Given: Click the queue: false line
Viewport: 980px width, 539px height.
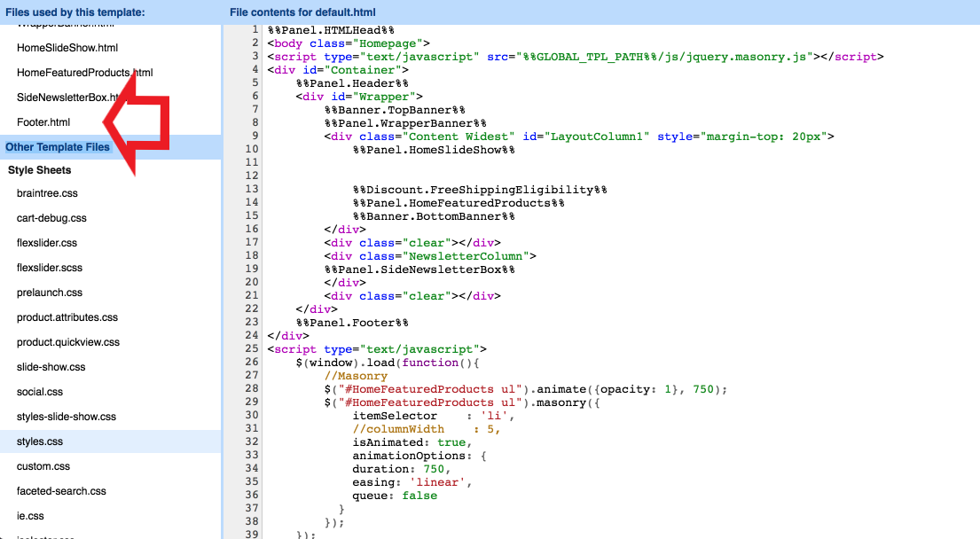Looking at the screenshot, I should click(x=395, y=496).
